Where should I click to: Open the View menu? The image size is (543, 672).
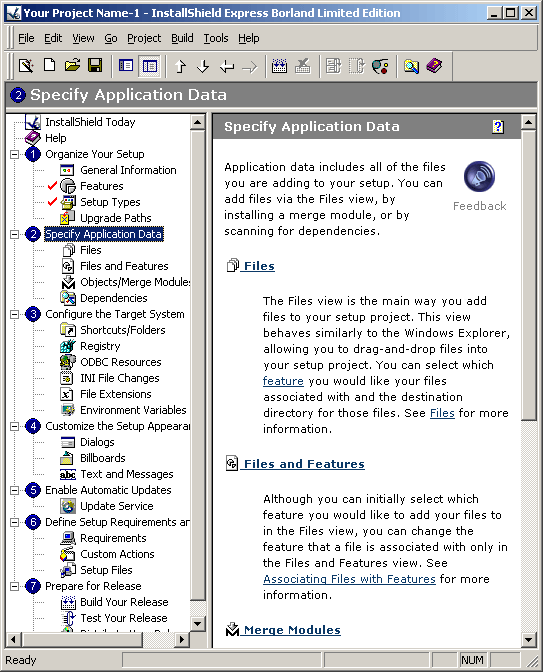pyautogui.click(x=83, y=38)
